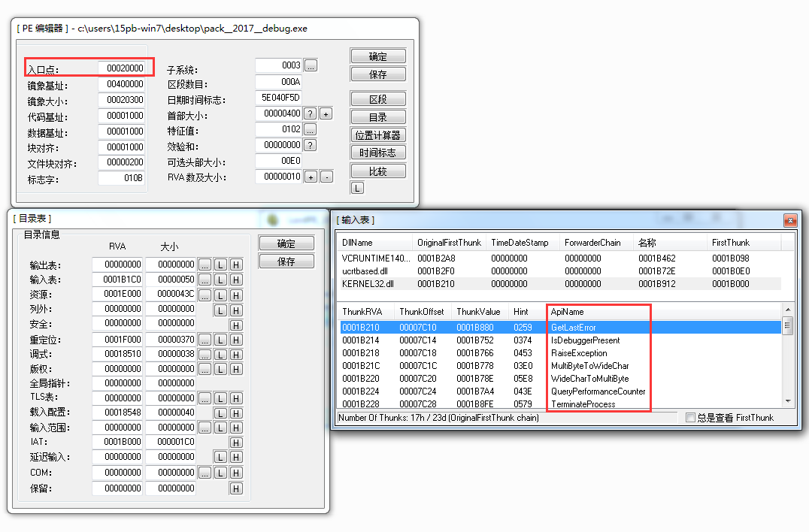Open the browse button in the COM row
809x532 pixels.
coord(205,473)
